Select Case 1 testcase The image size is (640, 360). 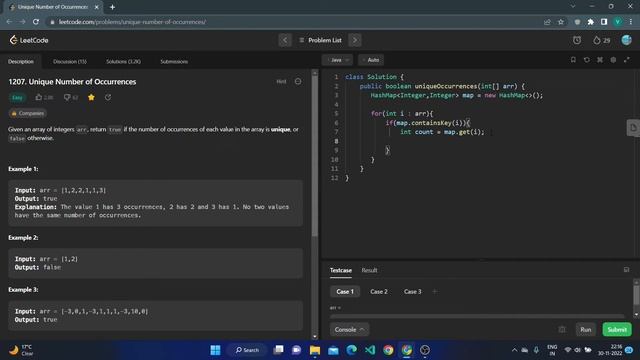(x=345, y=291)
